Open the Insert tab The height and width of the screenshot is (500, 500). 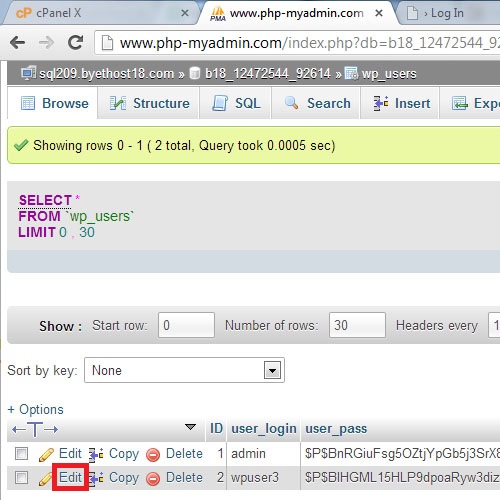(x=400, y=103)
